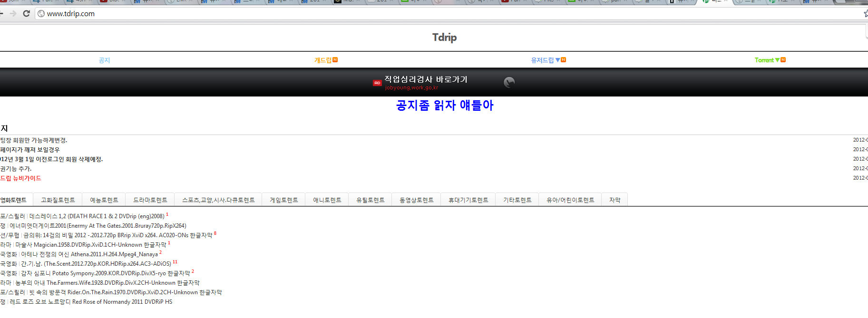Click the blue 공지좀 읽자 얘들아 heading
Screen dimensions: 868x318
[x=445, y=105]
